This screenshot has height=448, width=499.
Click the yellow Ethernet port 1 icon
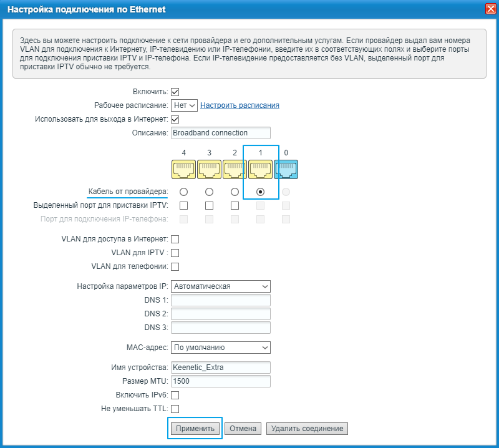[260, 169]
